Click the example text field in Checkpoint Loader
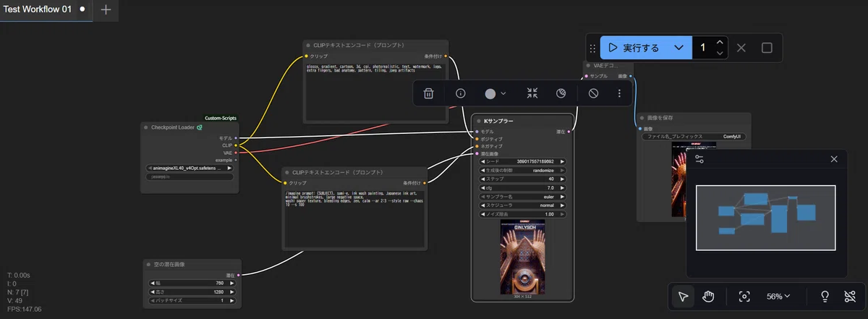 coord(190,176)
